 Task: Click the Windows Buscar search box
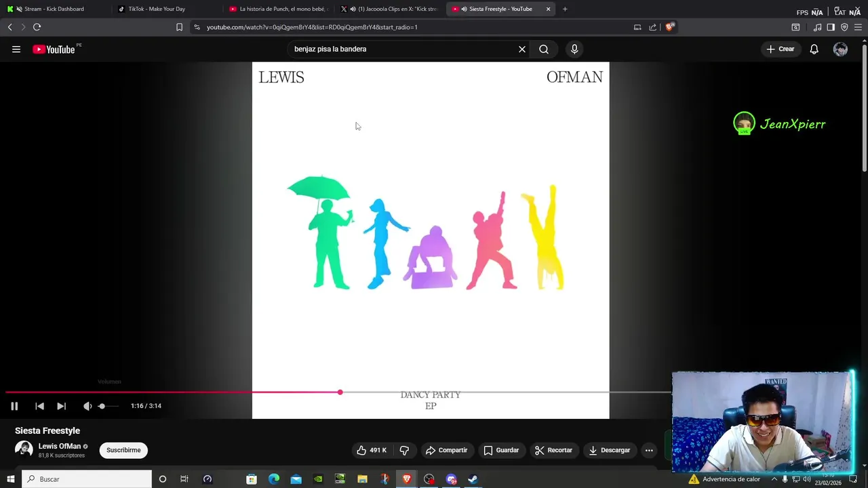[87, 479]
